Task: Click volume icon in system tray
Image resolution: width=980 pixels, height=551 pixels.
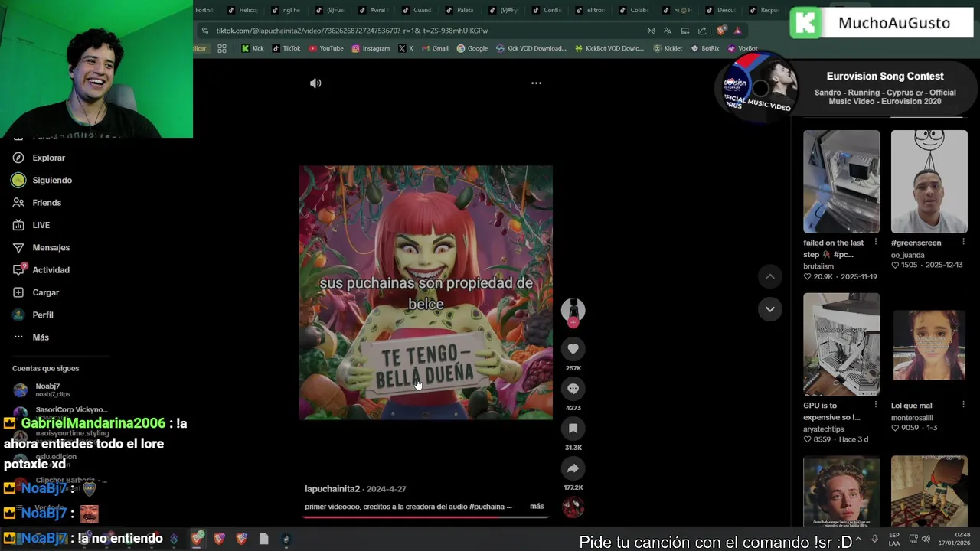Action: 926,539
